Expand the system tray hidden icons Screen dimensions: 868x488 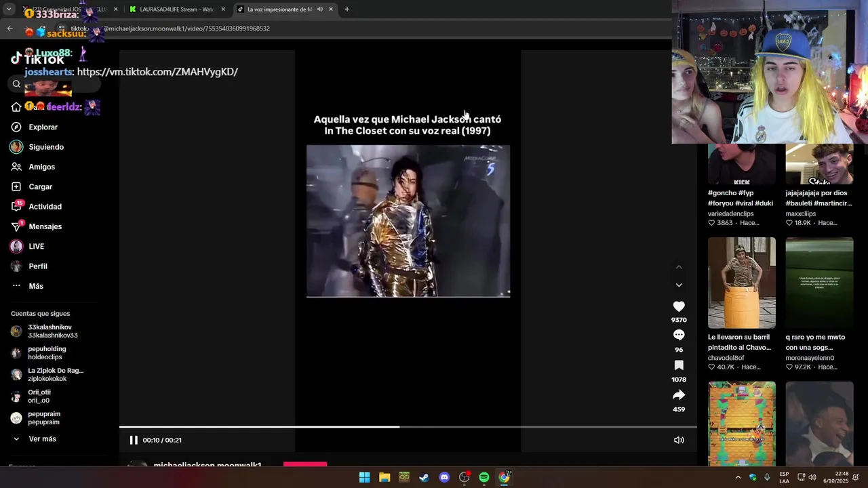point(738,477)
